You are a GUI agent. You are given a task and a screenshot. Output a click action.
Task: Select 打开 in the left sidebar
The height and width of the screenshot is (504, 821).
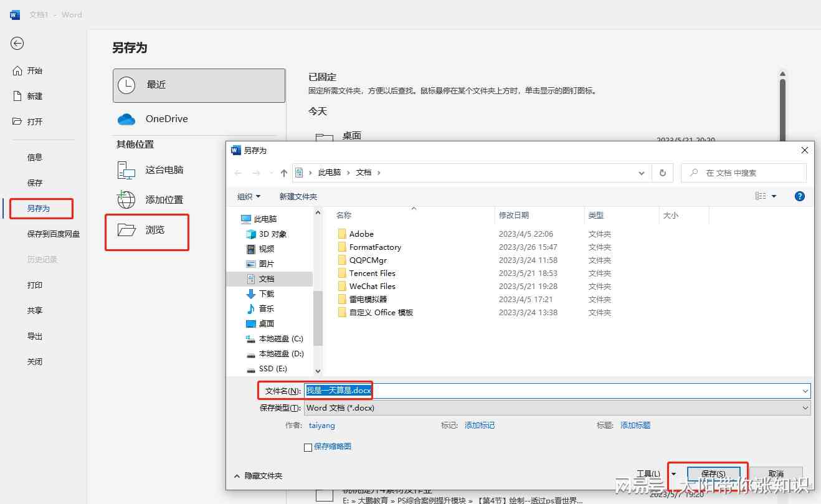pyautogui.click(x=28, y=121)
